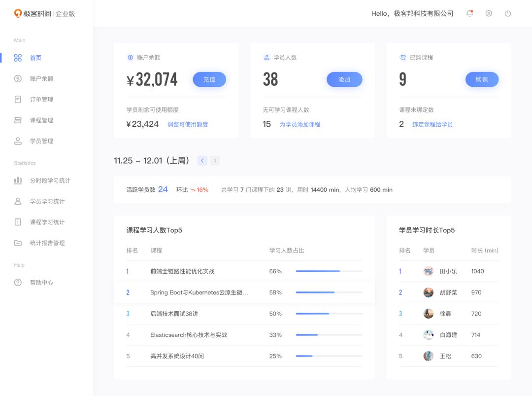Go to previous week with left chevron
The height and width of the screenshot is (396, 532).
coord(202,161)
